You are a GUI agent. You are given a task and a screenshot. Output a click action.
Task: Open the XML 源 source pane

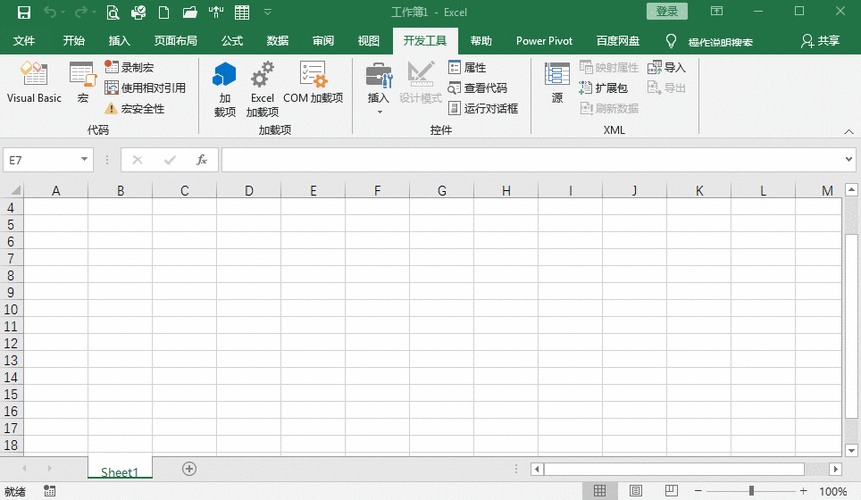[557, 82]
